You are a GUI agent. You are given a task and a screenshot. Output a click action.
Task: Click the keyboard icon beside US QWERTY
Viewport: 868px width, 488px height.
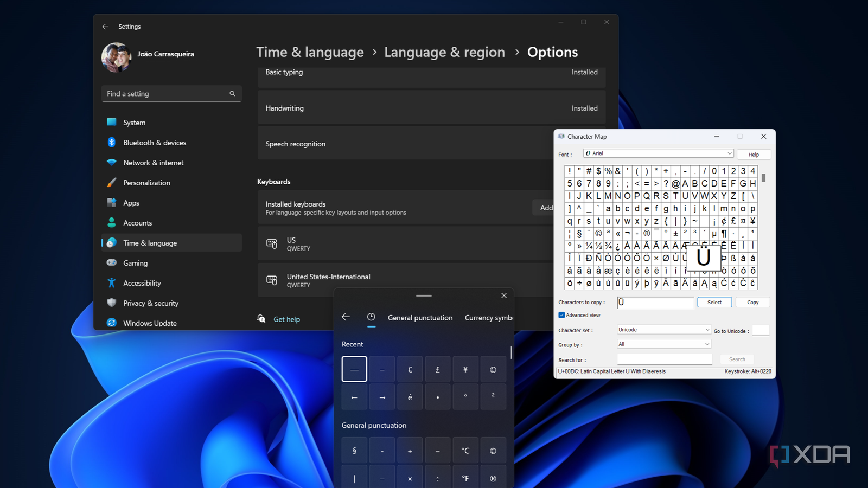click(x=272, y=243)
